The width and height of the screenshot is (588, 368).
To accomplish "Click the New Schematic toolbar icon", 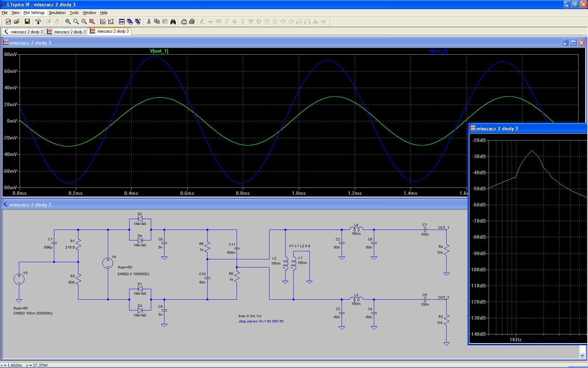I will [x=8, y=22].
